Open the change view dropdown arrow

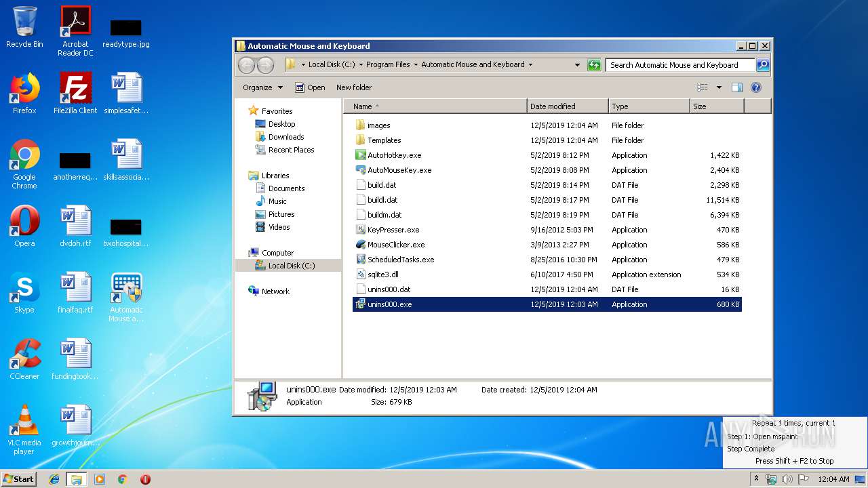tap(719, 87)
